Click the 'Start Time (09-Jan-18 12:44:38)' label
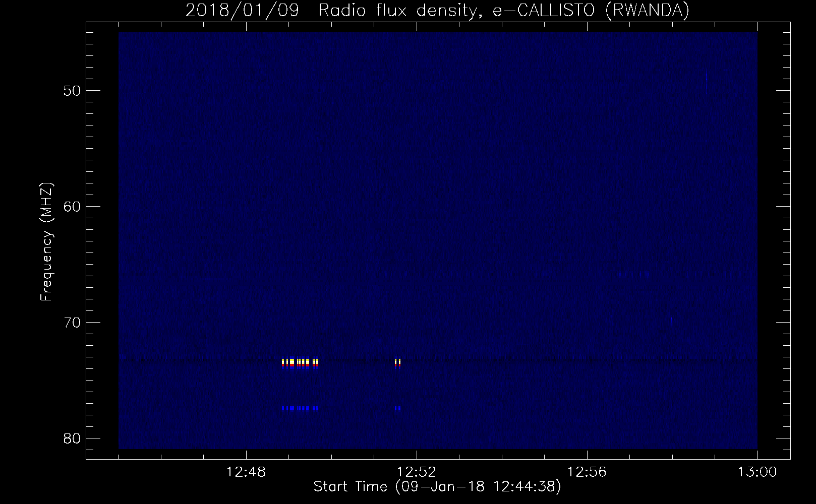The width and height of the screenshot is (816, 504). [437, 487]
